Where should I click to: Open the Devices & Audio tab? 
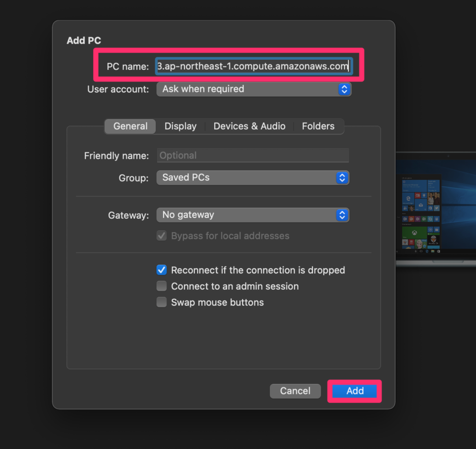tap(249, 126)
